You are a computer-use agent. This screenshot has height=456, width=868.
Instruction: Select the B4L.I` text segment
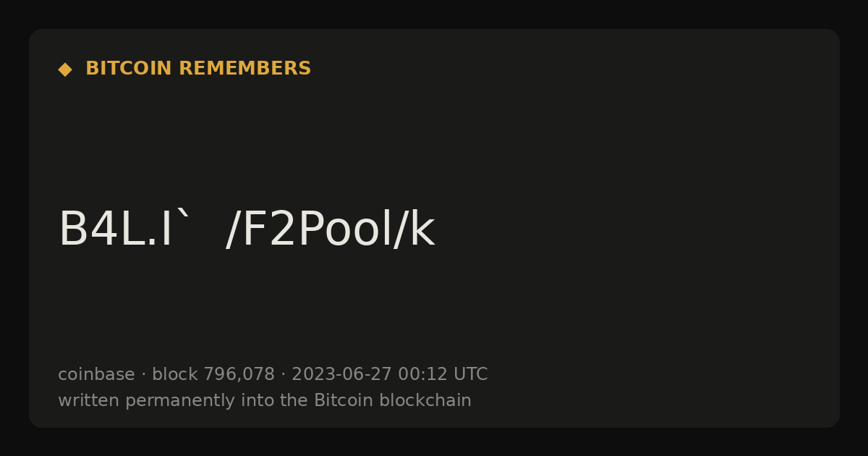tap(124, 229)
